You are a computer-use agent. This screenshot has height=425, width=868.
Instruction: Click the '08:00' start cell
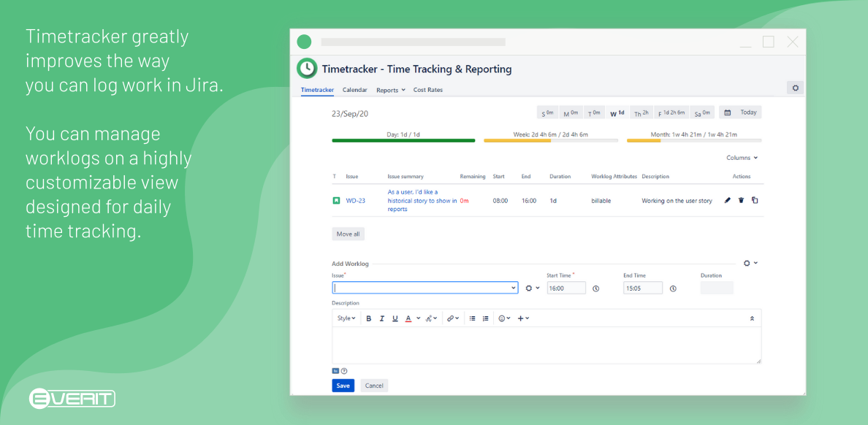coord(500,201)
